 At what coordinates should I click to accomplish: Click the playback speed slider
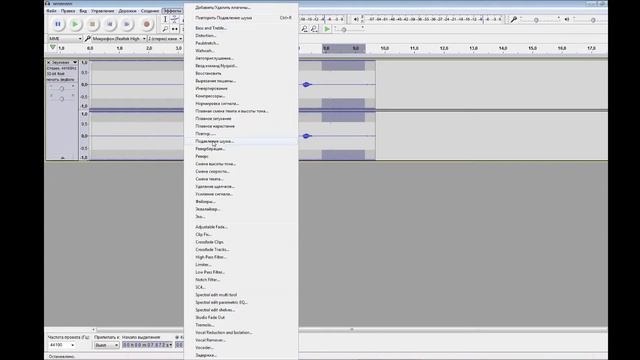[349, 29]
